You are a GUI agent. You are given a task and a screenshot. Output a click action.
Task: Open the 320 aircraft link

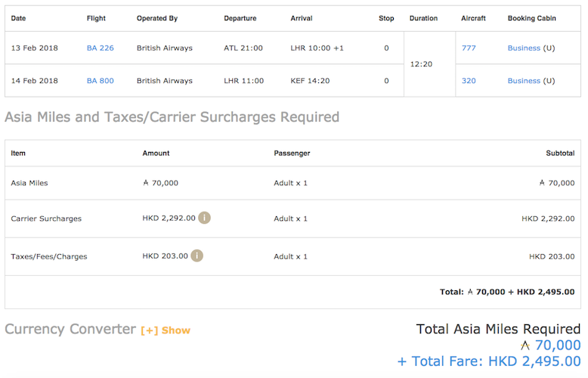pyautogui.click(x=469, y=81)
